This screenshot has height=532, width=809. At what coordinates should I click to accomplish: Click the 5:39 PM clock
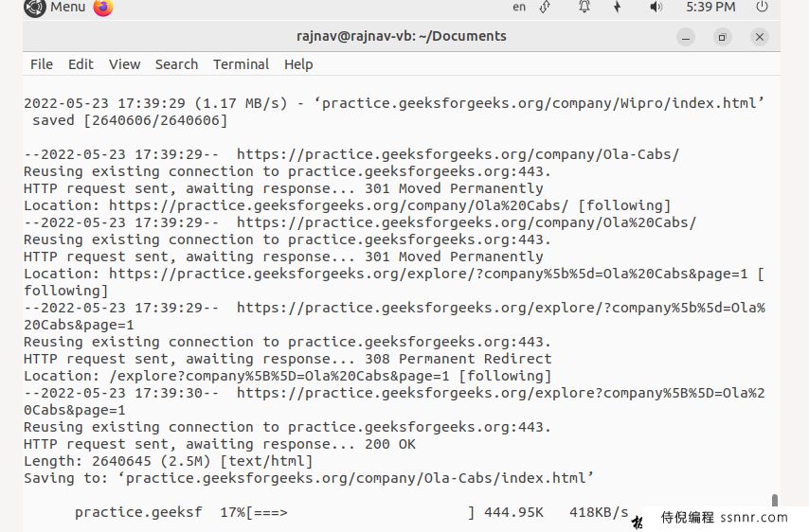tap(710, 8)
